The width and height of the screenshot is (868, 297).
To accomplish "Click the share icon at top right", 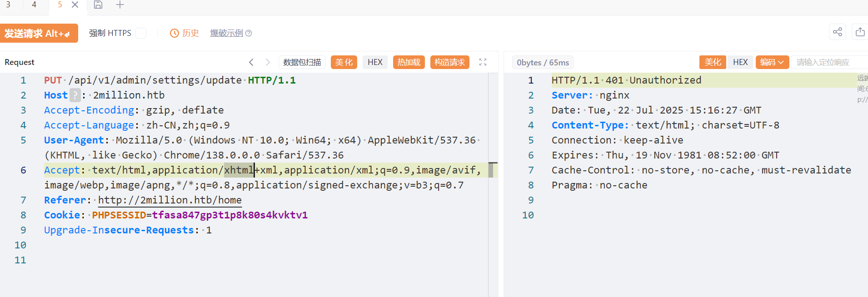I will pyautogui.click(x=837, y=32).
